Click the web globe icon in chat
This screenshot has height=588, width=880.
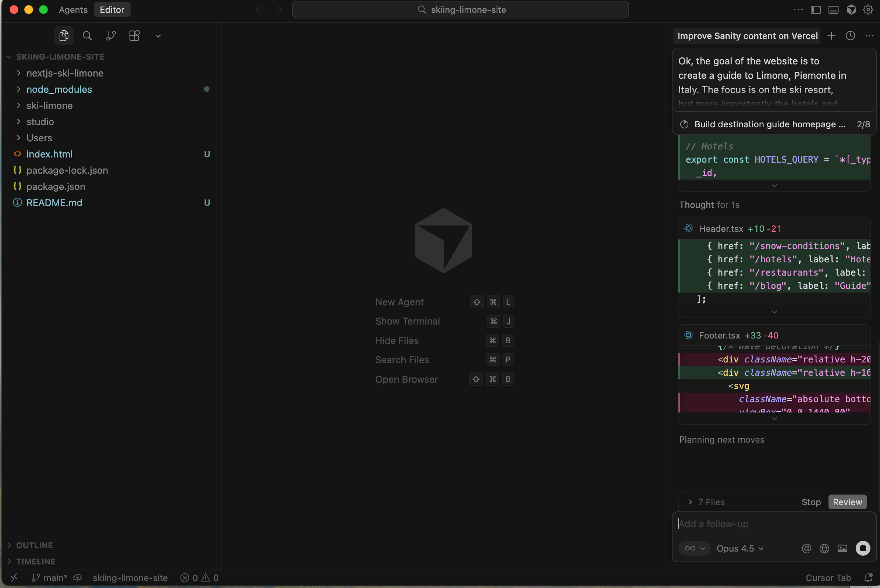[824, 548]
